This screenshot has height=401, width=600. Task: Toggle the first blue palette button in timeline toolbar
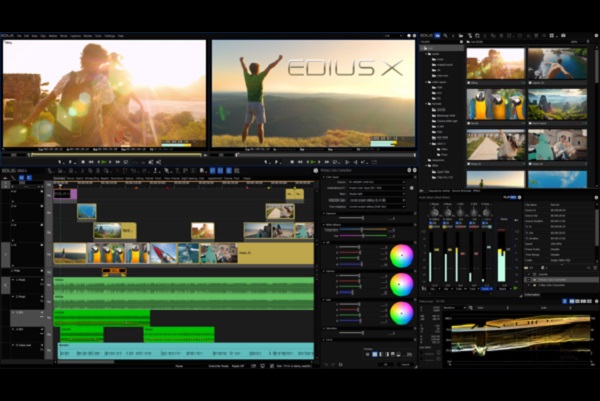point(213,171)
